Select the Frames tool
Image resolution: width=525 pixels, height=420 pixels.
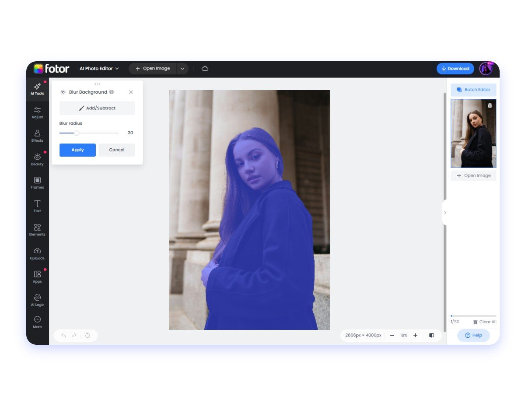(x=37, y=183)
